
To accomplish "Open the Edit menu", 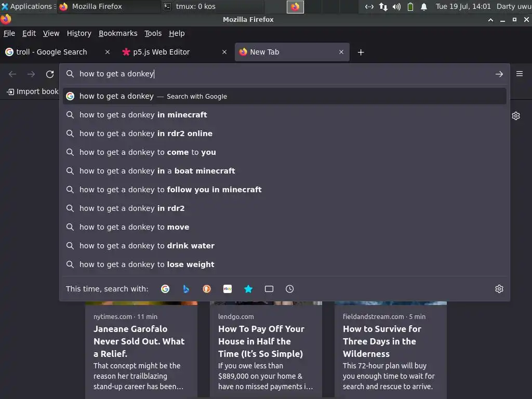I will click(29, 33).
